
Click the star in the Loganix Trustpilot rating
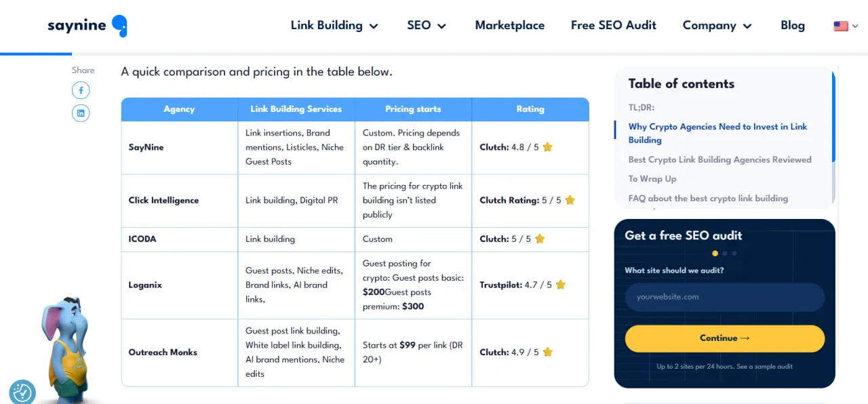561,285
